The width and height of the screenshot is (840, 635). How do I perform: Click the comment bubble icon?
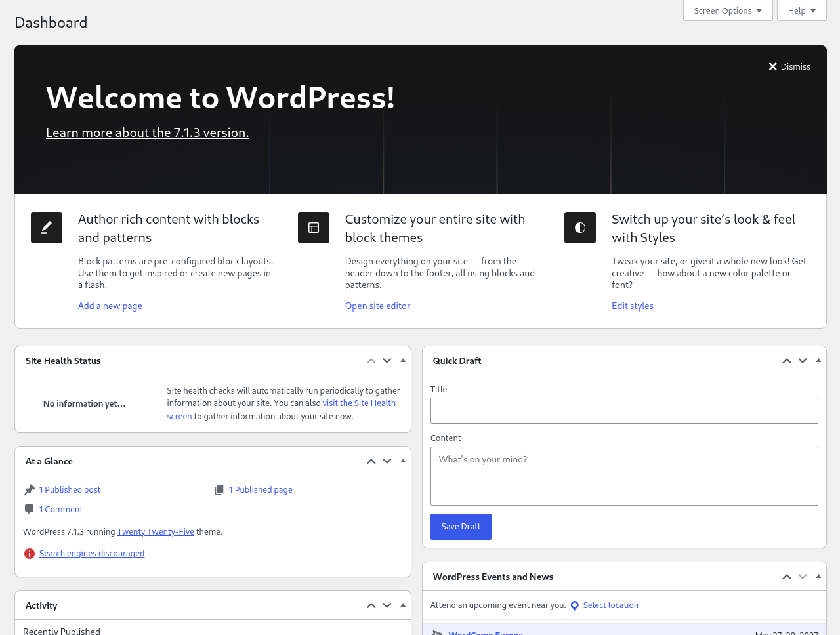30,510
